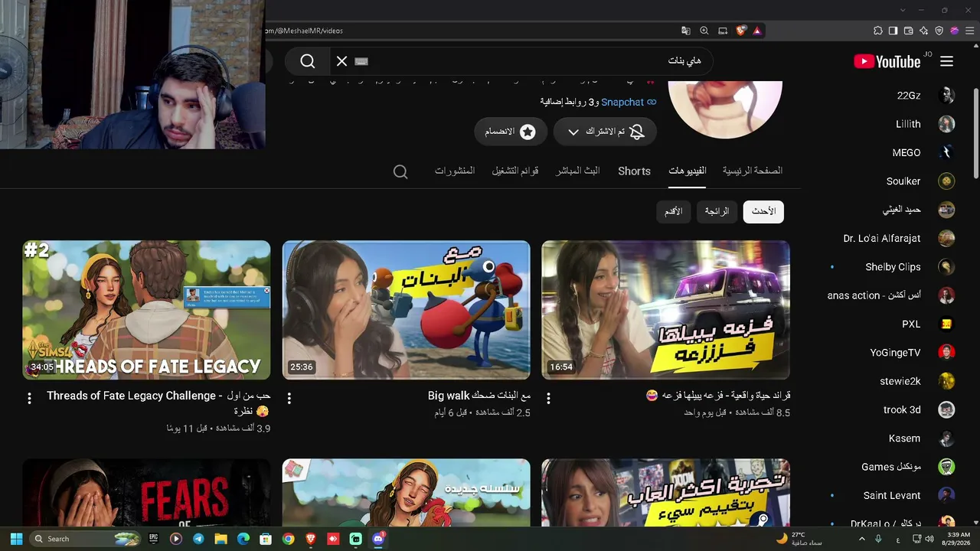
Task: Open options menu for Big walk video
Action: 289,398
